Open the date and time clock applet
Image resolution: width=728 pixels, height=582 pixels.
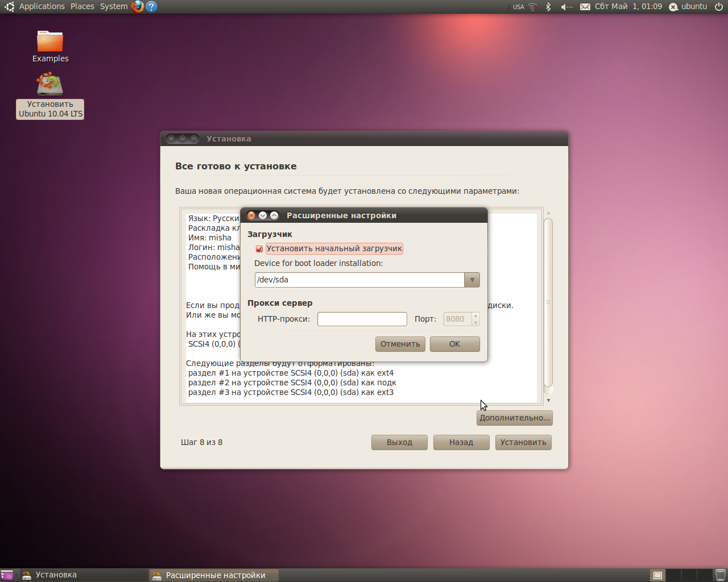point(628,7)
